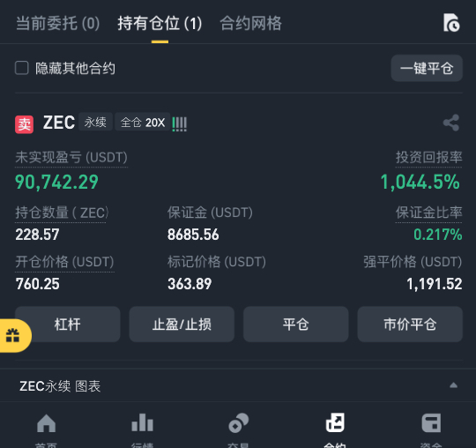Image resolution: width=476 pixels, height=448 pixels.
Task: Select the 持有仓位 (1) tab
Action: (160, 24)
